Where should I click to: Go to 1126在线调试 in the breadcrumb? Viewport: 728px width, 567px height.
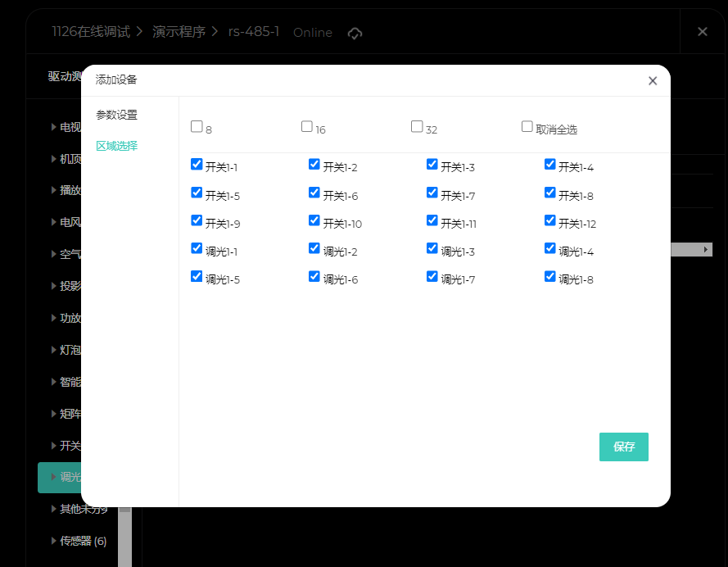pyautogui.click(x=90, y=32)
